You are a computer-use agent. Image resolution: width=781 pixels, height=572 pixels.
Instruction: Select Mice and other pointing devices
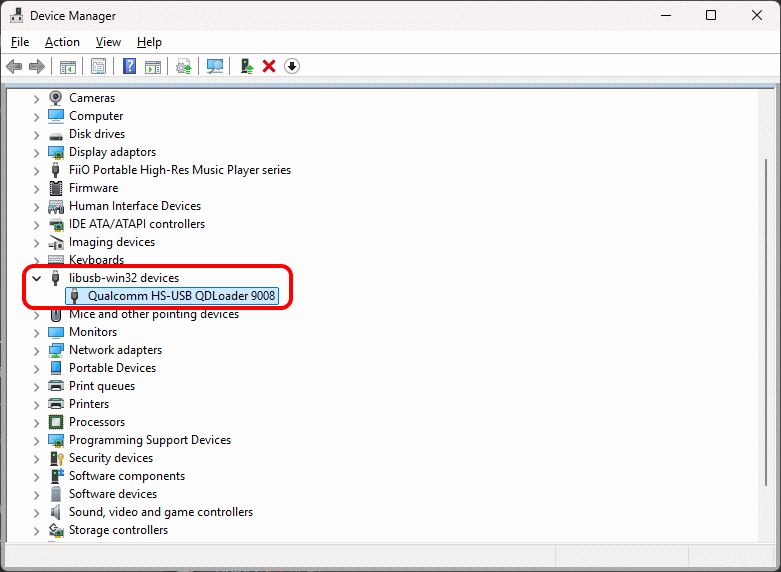tap(154, 314)
